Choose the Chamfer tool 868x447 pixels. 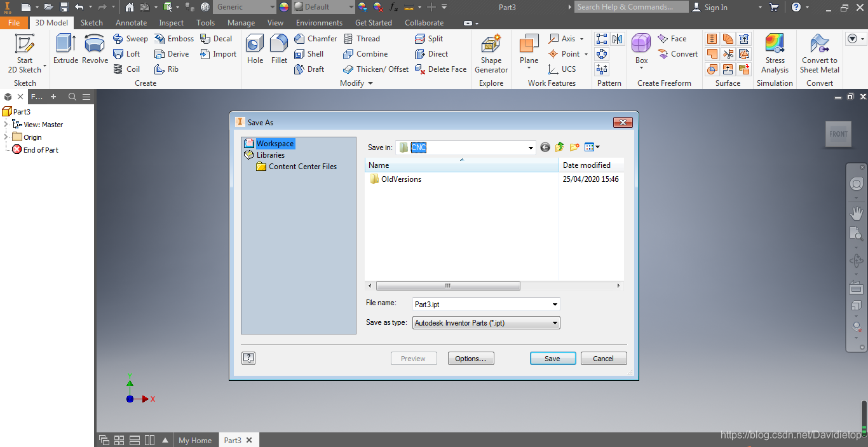315,39
